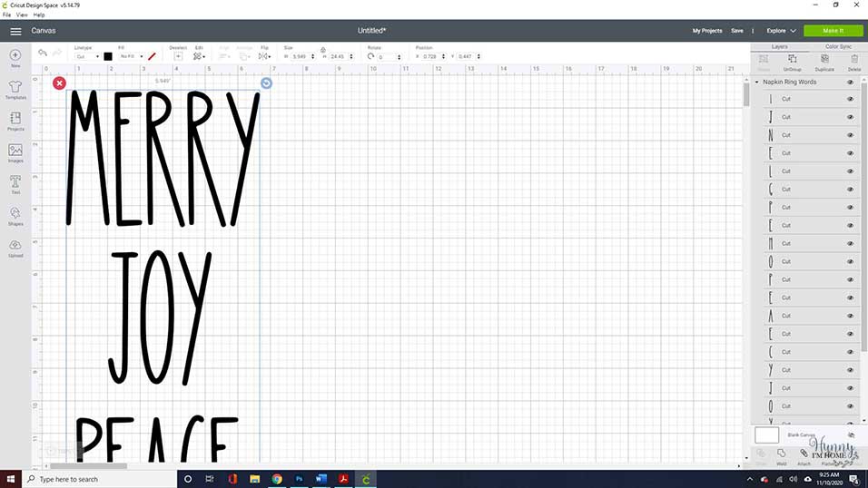Open the Upload tool
Viewport: 868px width, 488px height.
pos(15,248)
